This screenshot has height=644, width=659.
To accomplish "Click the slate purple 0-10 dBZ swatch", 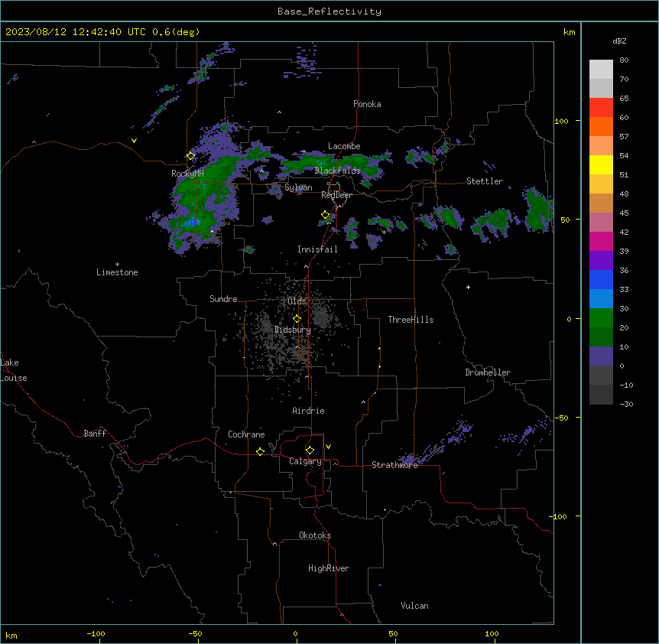I will (601, 356).
